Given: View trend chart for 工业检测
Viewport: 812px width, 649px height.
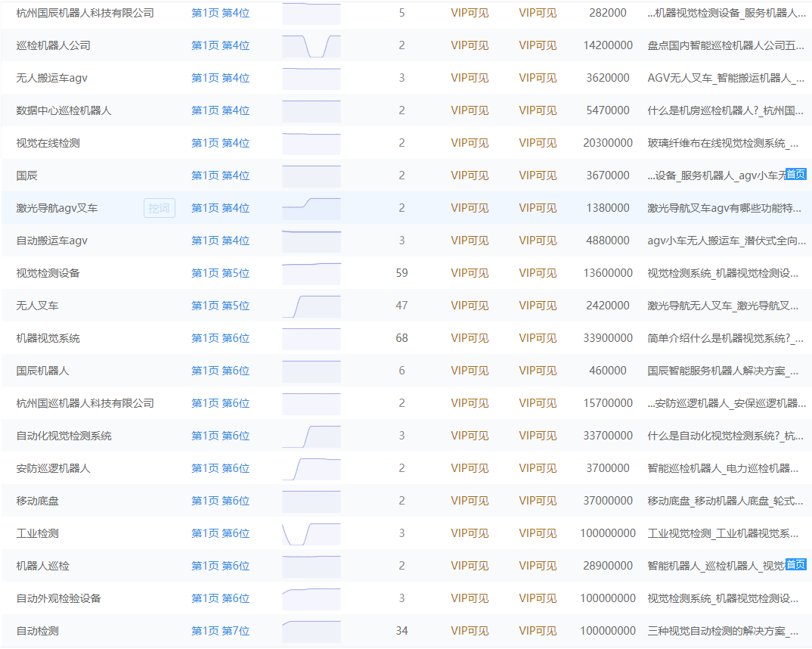Looking at the screenshot, I should pyautogui.click(x=311, y=533).
